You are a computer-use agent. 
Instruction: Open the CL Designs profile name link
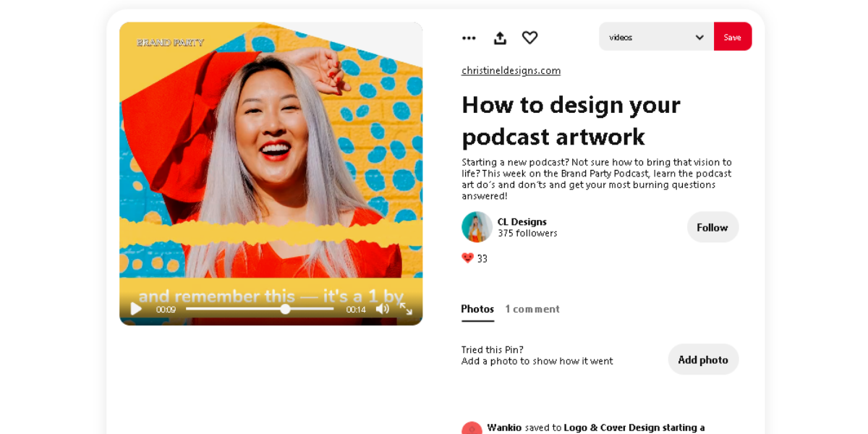[522, 221]
